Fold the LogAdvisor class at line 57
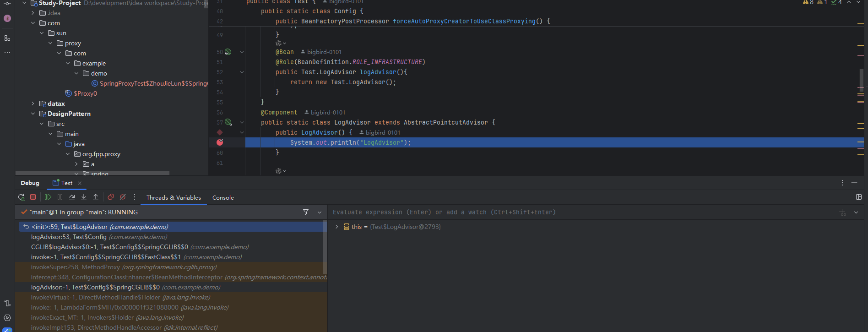 tap(242, 122)
